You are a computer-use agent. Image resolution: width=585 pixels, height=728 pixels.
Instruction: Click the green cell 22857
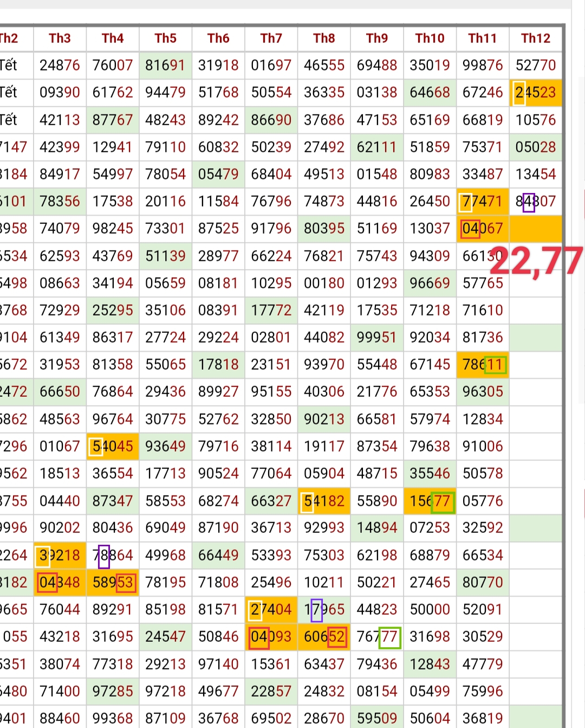[x=271, y=691]
